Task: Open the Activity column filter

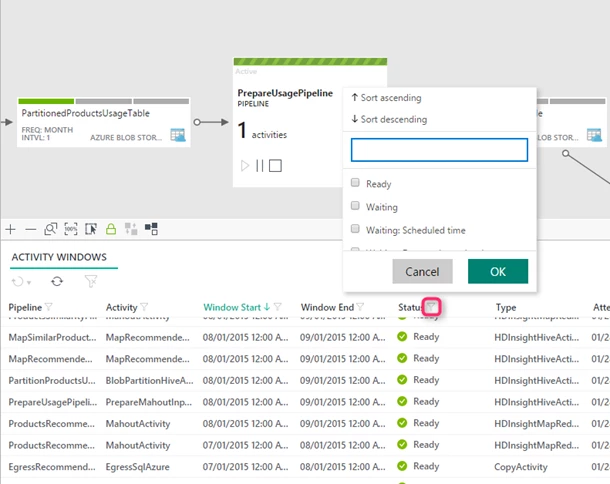Action: (144, 307)
